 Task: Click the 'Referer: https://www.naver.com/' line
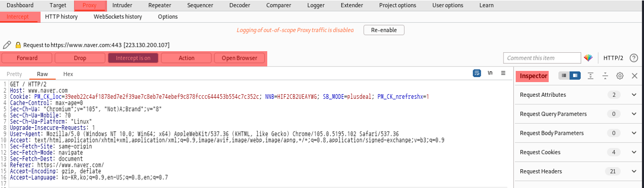coord(57,165)
